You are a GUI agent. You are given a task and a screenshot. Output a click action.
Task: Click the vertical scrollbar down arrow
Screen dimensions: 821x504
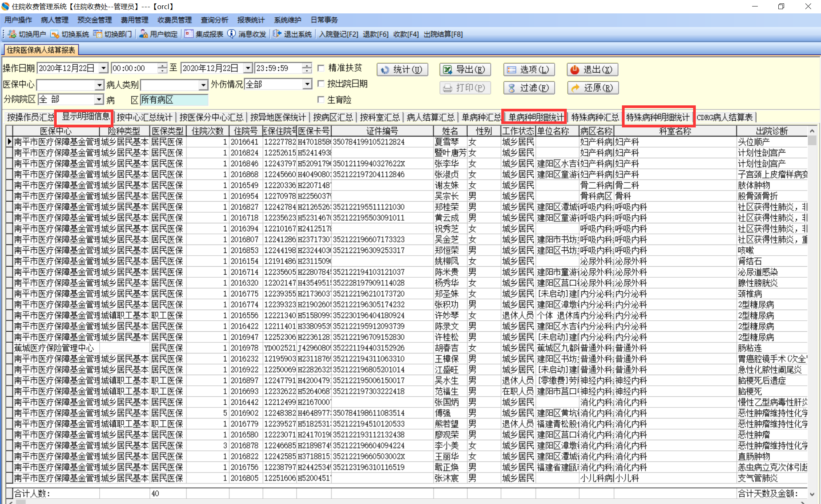812,494
